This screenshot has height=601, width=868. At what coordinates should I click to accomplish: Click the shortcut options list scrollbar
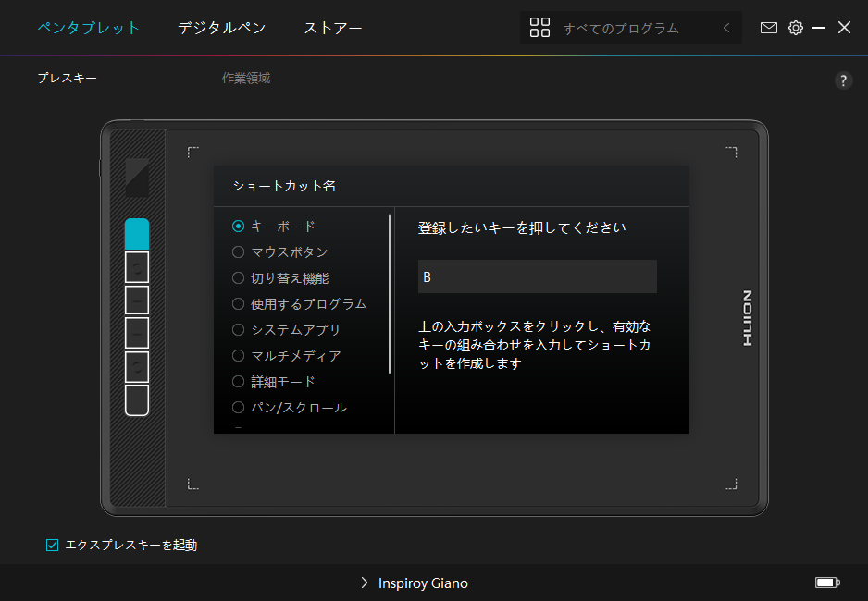coord(390,294)
